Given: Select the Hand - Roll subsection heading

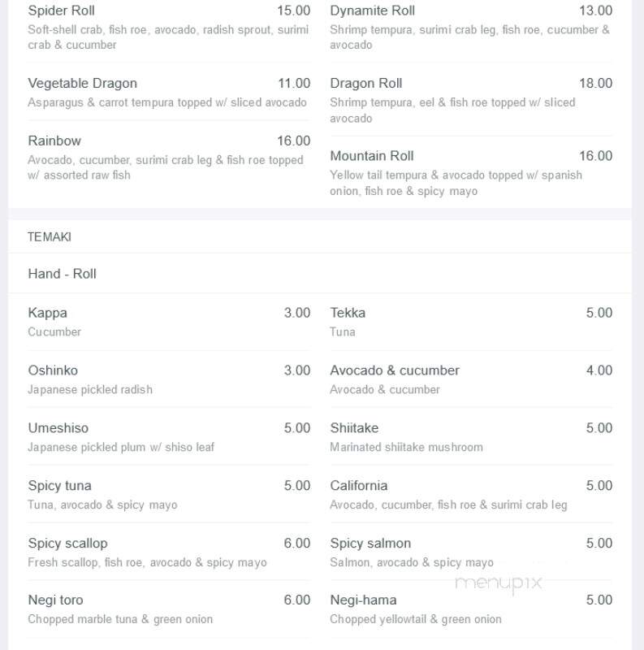Looking at the screenshot, I should pyautogui.click(x=63, y=274).
